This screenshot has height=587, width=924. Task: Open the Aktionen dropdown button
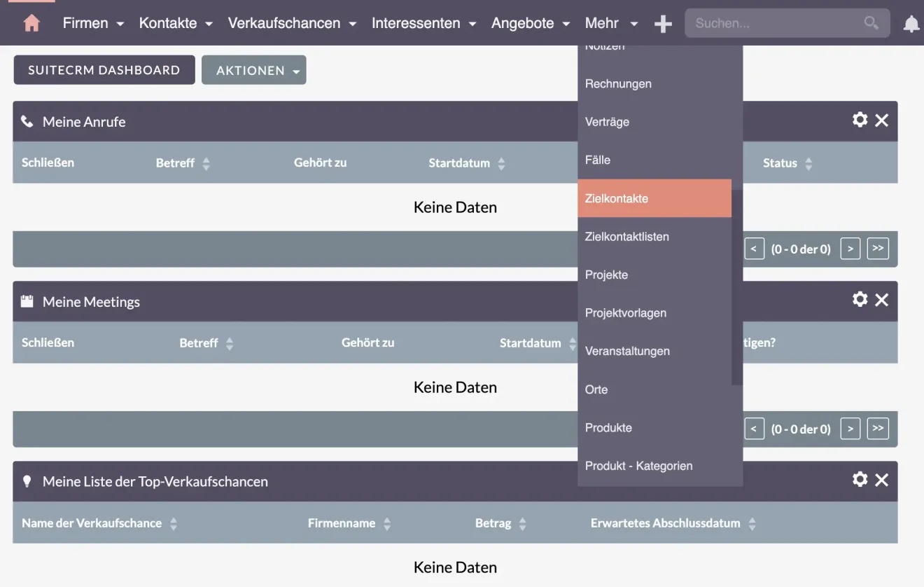254,70
